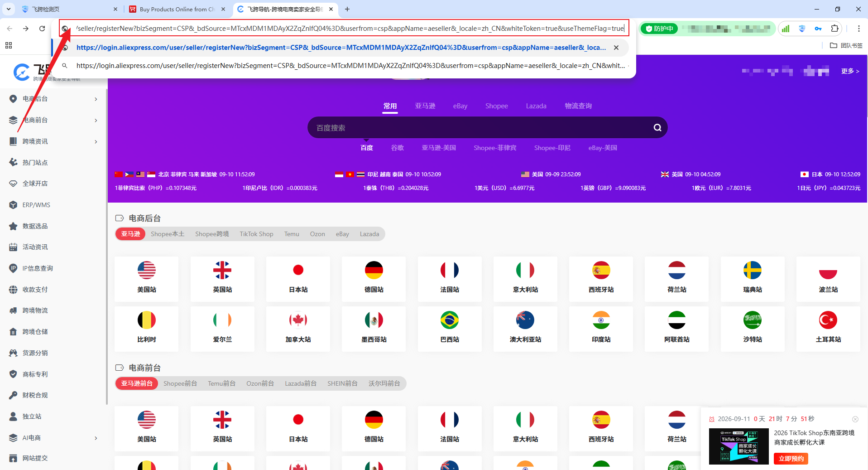
Task: Click the 财税合规 icon in sidebar
Action: point(13,395)
